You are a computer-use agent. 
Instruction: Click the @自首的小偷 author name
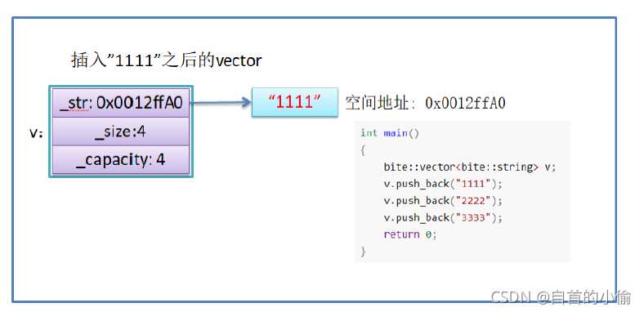coord(583,297)
